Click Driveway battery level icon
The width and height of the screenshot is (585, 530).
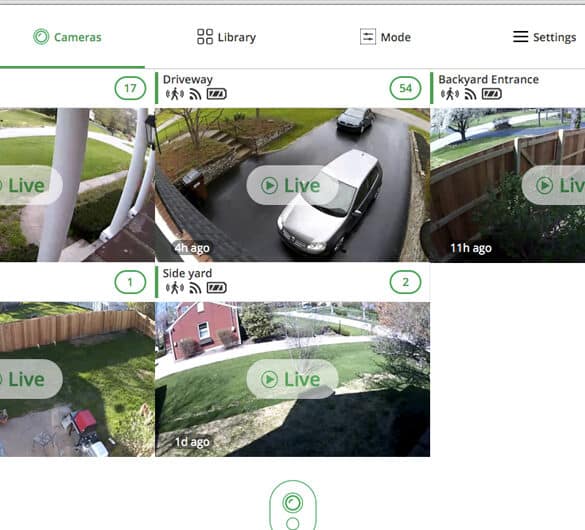point(217,94)
